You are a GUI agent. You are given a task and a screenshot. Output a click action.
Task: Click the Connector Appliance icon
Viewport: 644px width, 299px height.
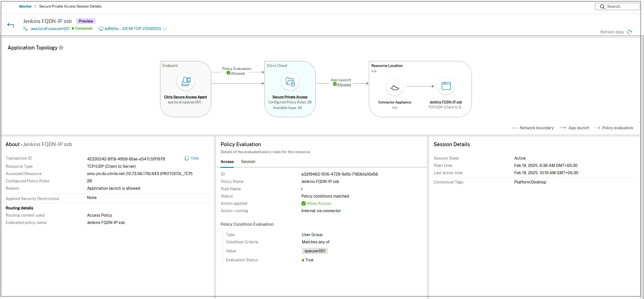394,87
